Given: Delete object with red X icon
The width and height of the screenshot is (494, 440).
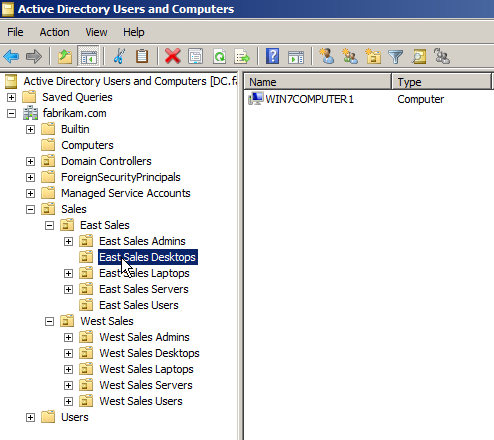Looking at the screenshot, I should point(172,56).
